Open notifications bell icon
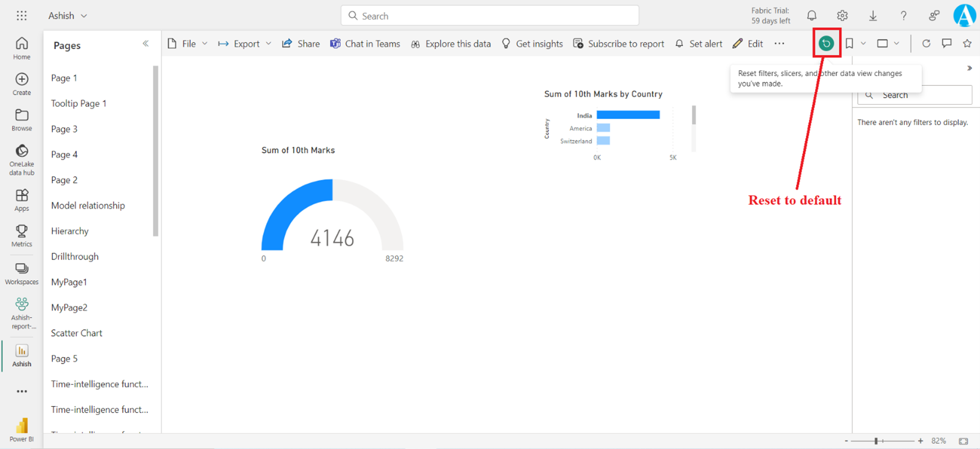The width and height of the screenshot is (980, 449). [811, 15]
